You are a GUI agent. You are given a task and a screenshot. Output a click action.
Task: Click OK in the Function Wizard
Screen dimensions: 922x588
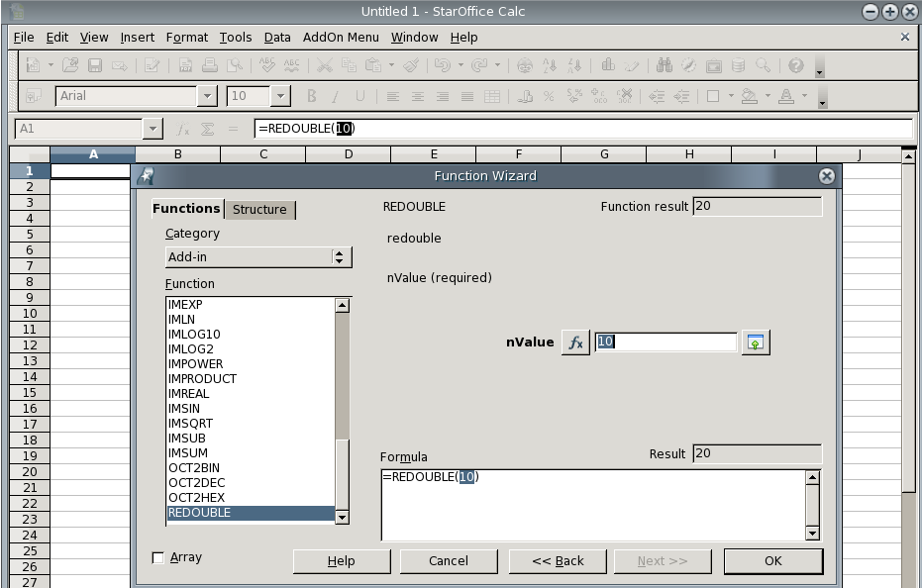tap(773, 561)
